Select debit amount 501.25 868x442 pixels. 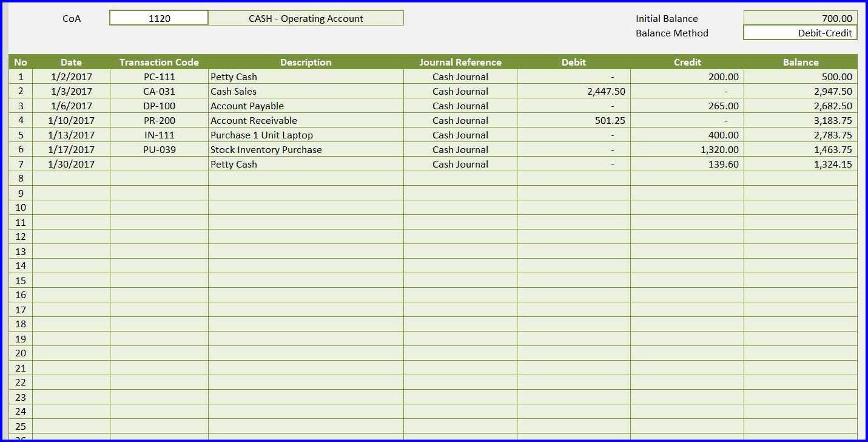pos(574,120)
